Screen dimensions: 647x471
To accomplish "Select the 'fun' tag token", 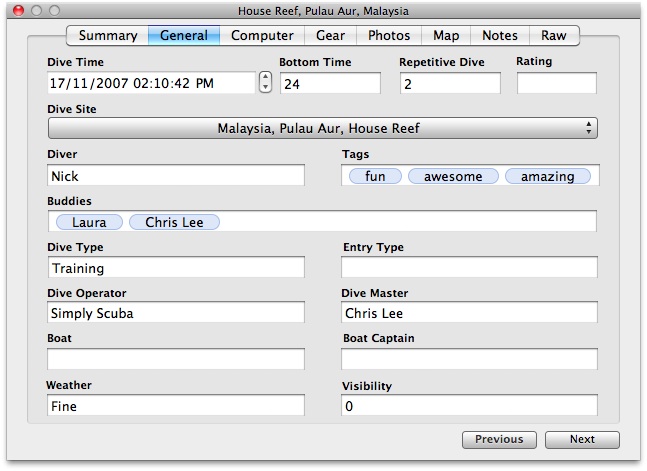I will click(375, 177).
